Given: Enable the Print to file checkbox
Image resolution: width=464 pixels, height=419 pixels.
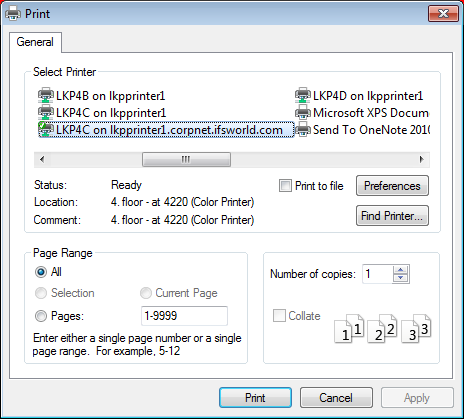Looking at the screenshot, I should click(x=285, y=186).
